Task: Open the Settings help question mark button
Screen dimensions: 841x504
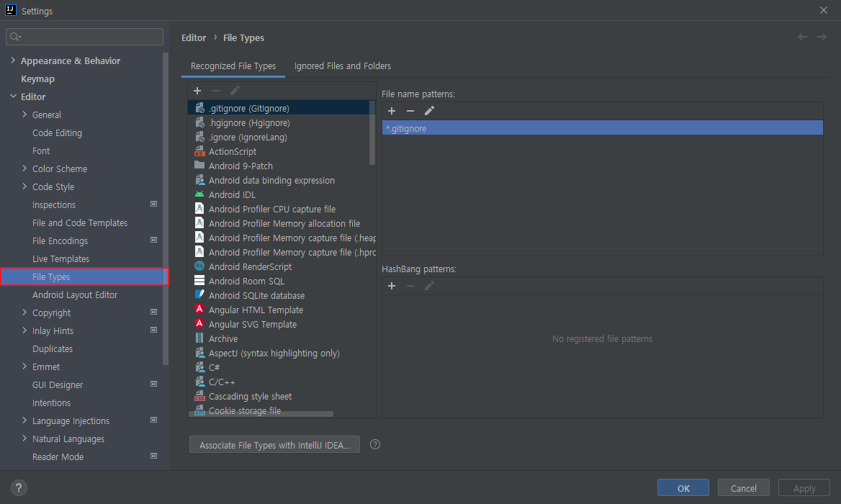Action: (19, 488)
